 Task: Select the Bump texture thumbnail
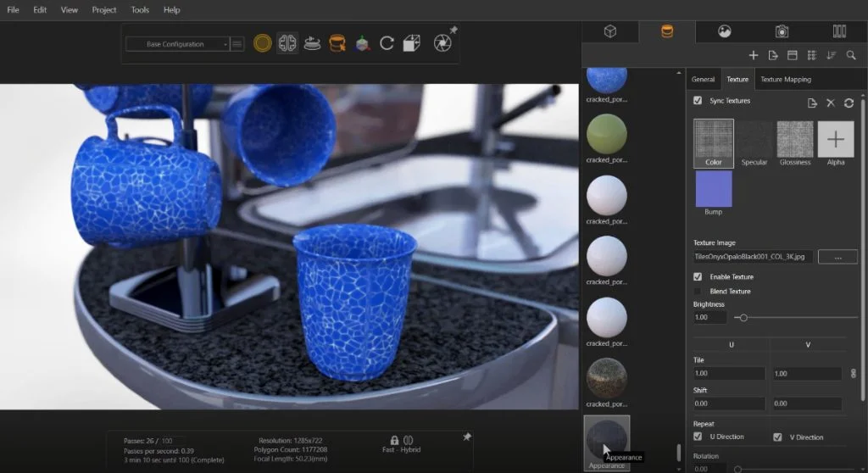(713, 189)
